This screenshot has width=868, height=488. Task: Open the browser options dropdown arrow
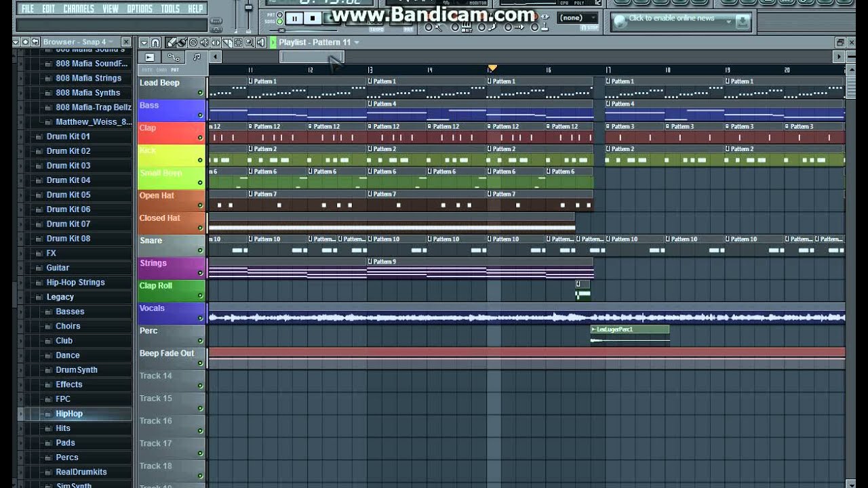coord(16,42)
